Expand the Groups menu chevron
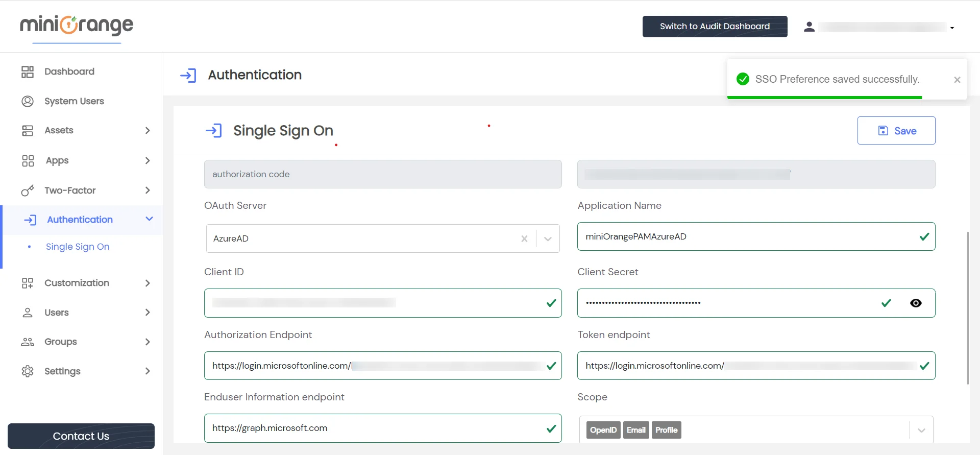 [x=148, y=342]
